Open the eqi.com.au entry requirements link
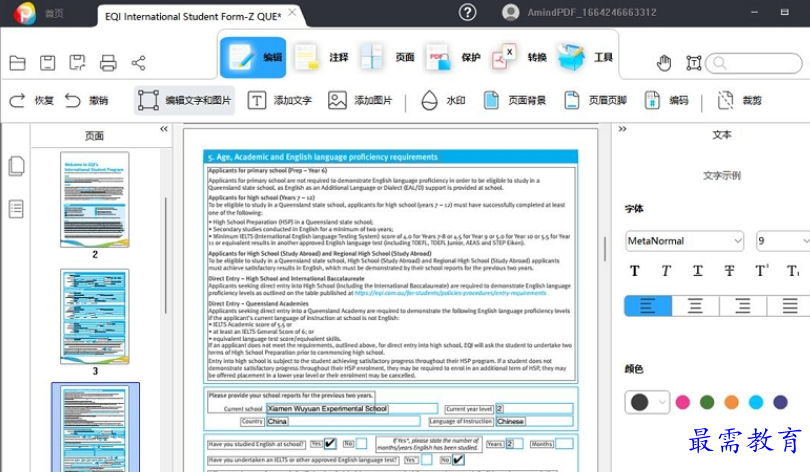 [x=450, y=293]
